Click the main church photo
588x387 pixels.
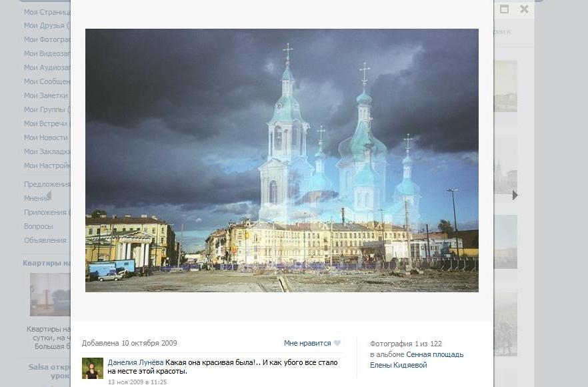pos(282,160)
